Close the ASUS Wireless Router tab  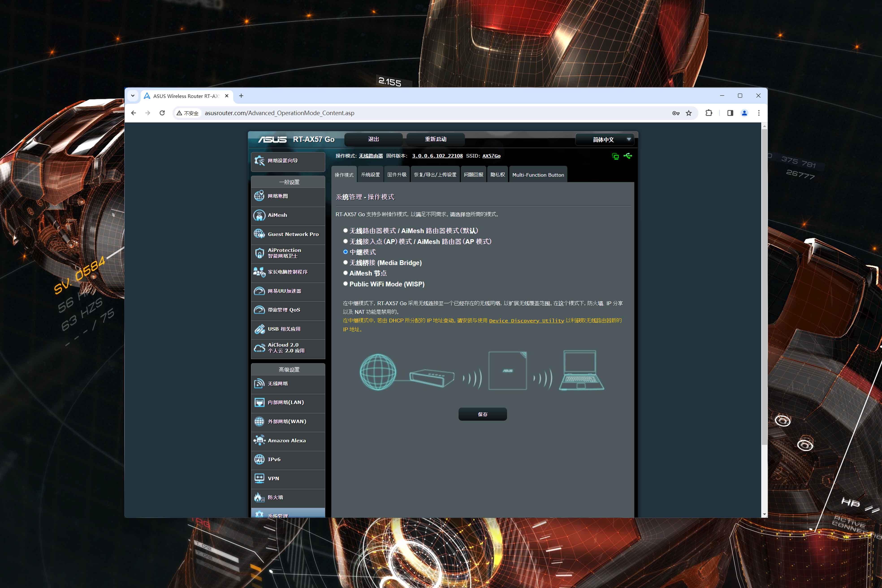point(227,96)
